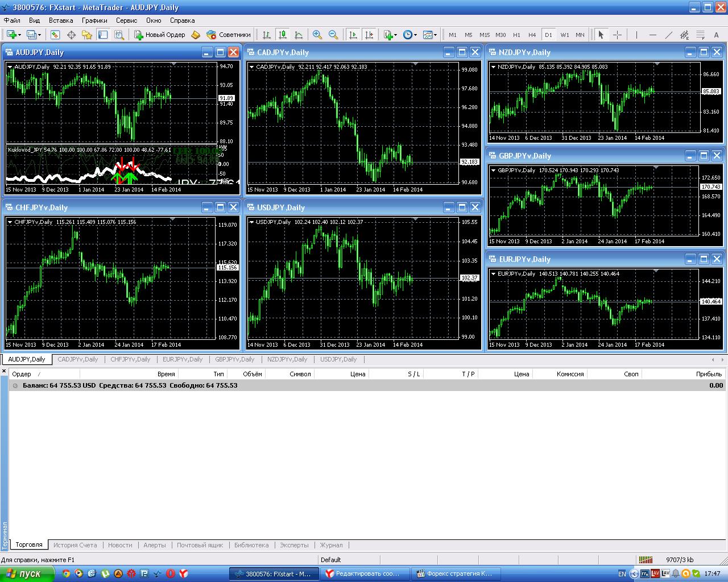Open the Strategy Tester magnifier icon
The height and width of the screenshot is (582, 728).
click(x=119, y=35)
